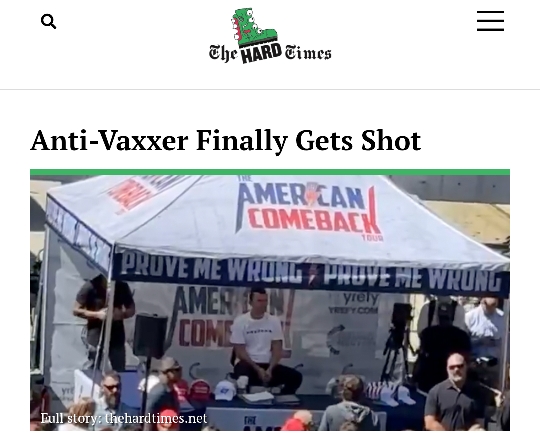Image resolution: width=540 pixels, height=444 pixels.
Task: Click the man in sunglasses and dark polo
Action: point(456,392)
